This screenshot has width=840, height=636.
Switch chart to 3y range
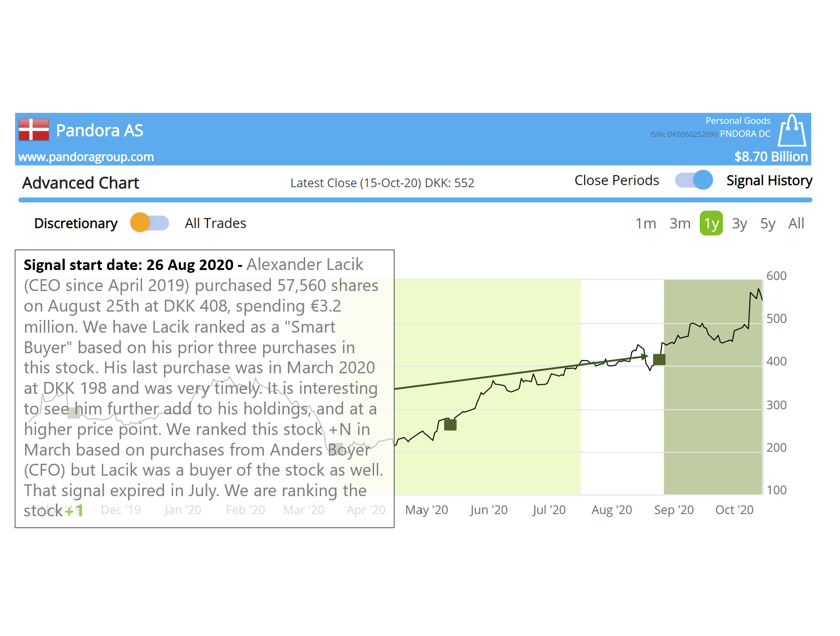coord(740,223)
